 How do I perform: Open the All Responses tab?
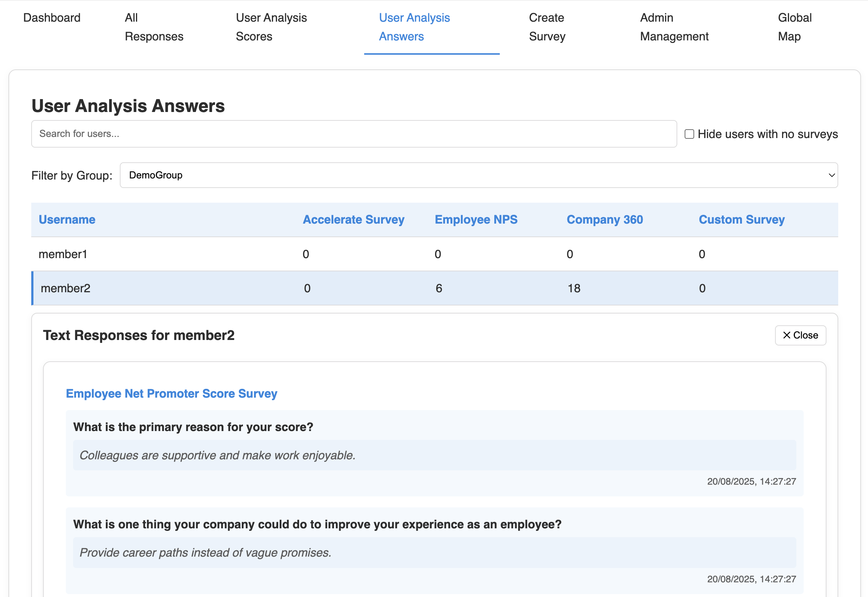point(154,27)
